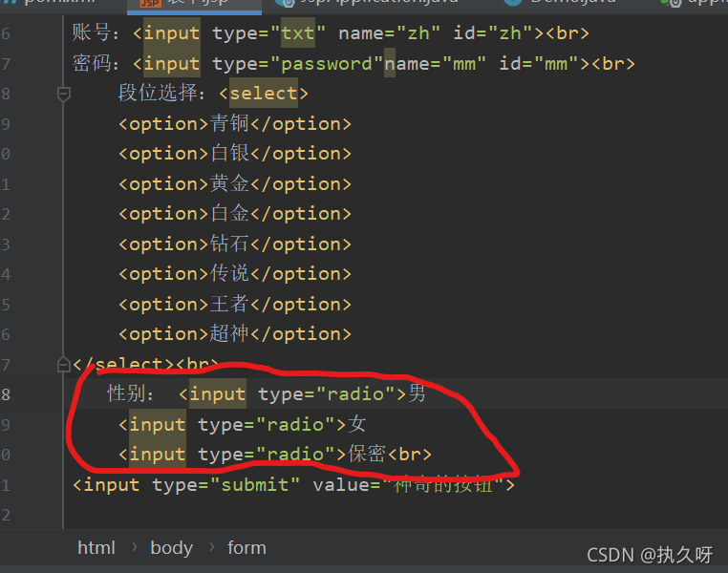
Task: Click the fold end marker beside </select>
Action: click(64, 365)
